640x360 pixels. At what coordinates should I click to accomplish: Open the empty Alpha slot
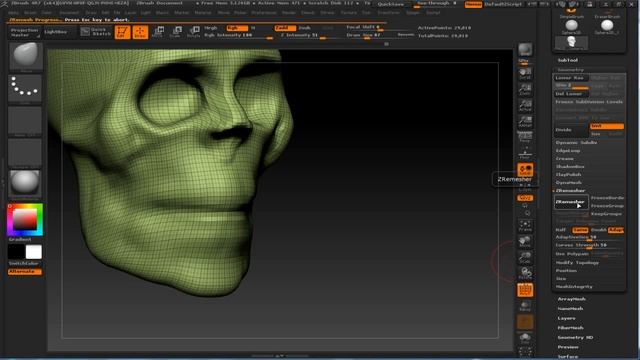coord(25,121)
